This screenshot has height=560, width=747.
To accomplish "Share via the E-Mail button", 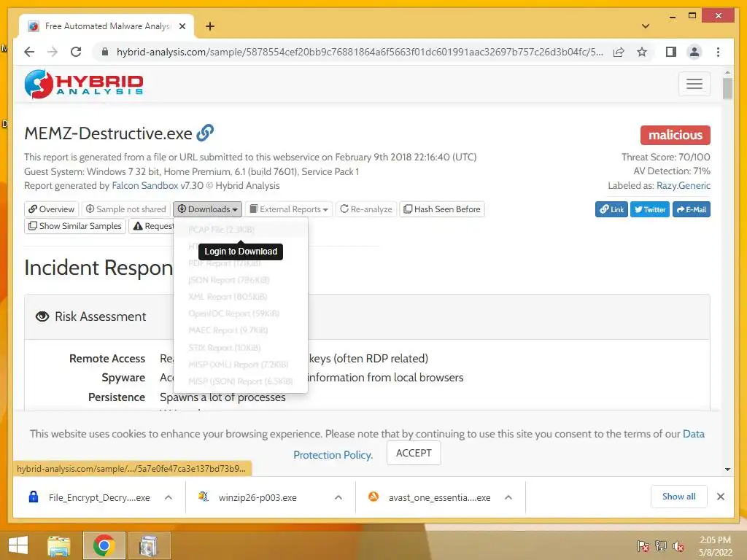I will [692, 209].
